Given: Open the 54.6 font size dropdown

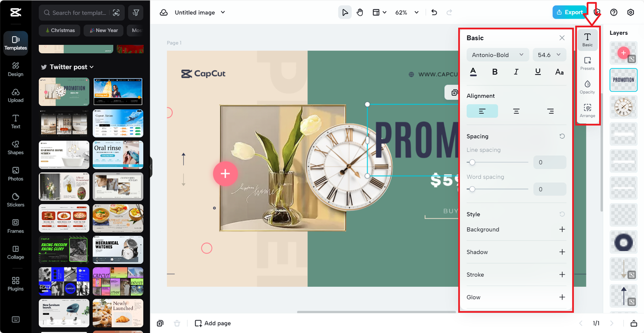Looking at the screenshot, I should coord(549,55).
